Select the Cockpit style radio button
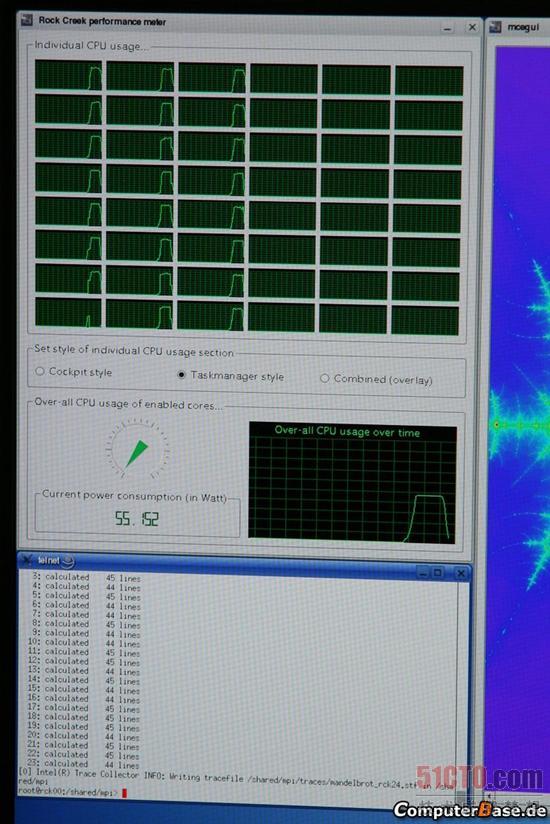Image resolution: width=550 pixels, height=824 pixels. [x=40, y=371]
